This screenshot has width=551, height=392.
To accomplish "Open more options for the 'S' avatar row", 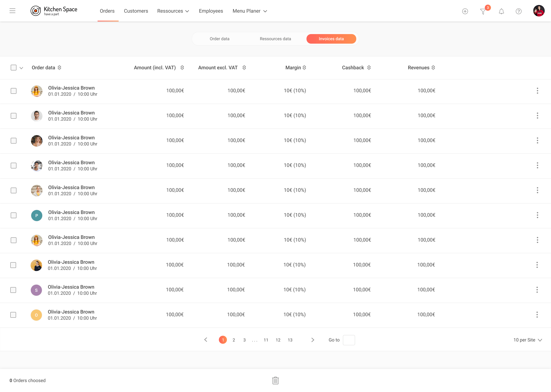I will coord(537,290).
